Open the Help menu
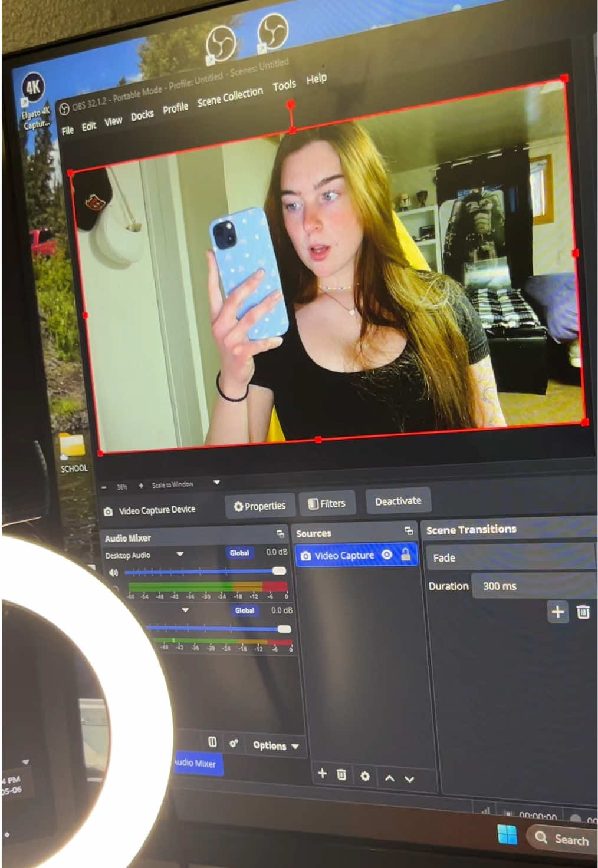This screenshot has width=598, height=868. tap(316, 79)
